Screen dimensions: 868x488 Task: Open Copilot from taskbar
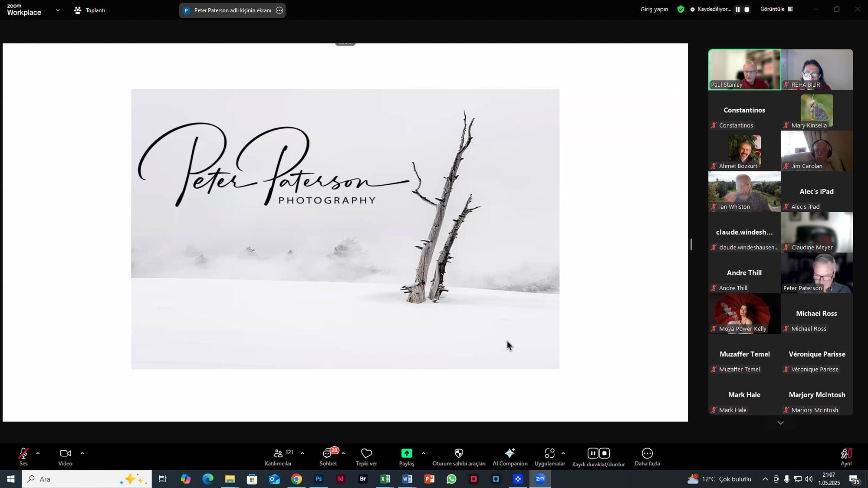(x=186, y=479)
